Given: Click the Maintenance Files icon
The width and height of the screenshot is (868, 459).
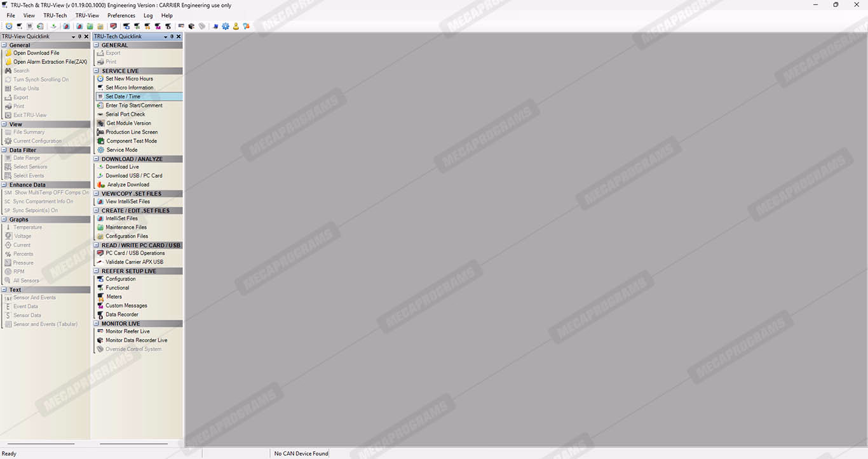Looking at the screenshot, I should pyautogui.click(x=100, y=227).
